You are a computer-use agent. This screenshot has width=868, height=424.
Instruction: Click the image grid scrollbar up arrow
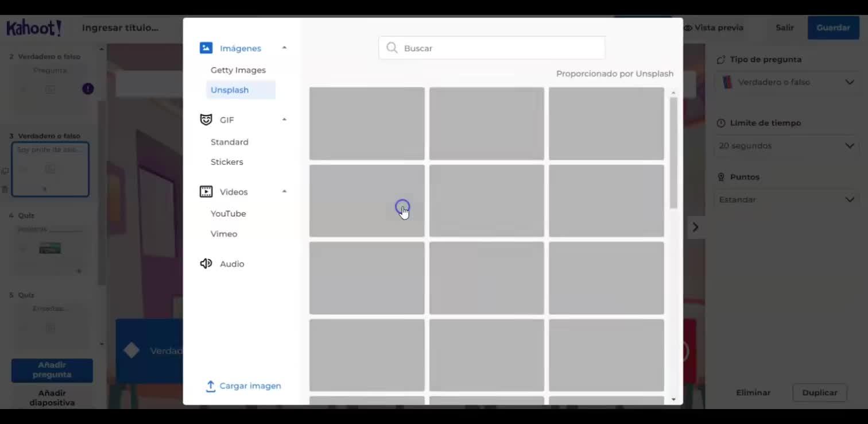tap(673, 92)
